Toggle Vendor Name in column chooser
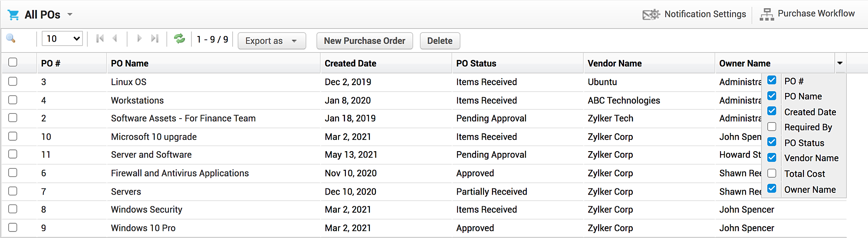 click(772, 158)
